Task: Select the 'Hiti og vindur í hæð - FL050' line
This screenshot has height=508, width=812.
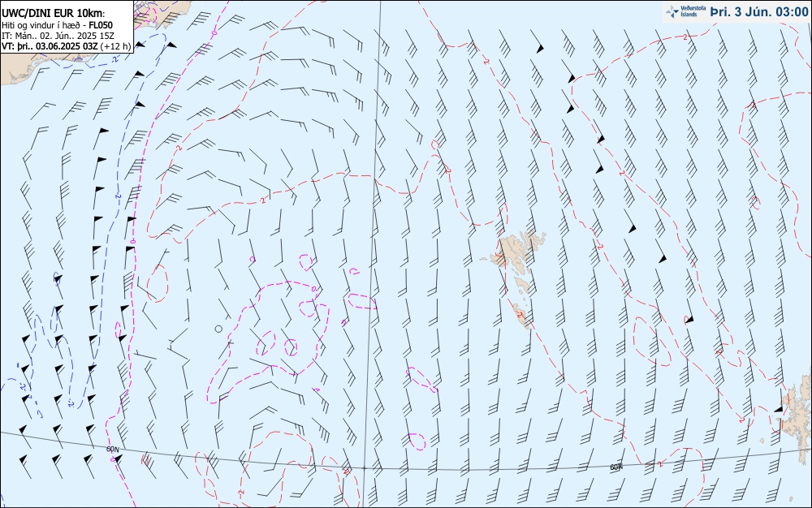Action: pos(57,25)
